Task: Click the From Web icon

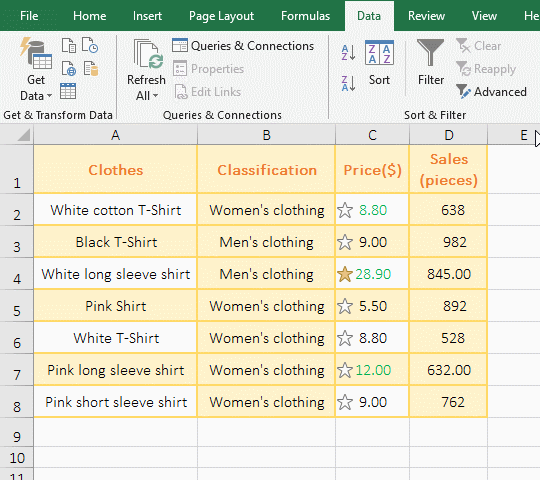Action: pyautogui.click(x=69, y=69)
